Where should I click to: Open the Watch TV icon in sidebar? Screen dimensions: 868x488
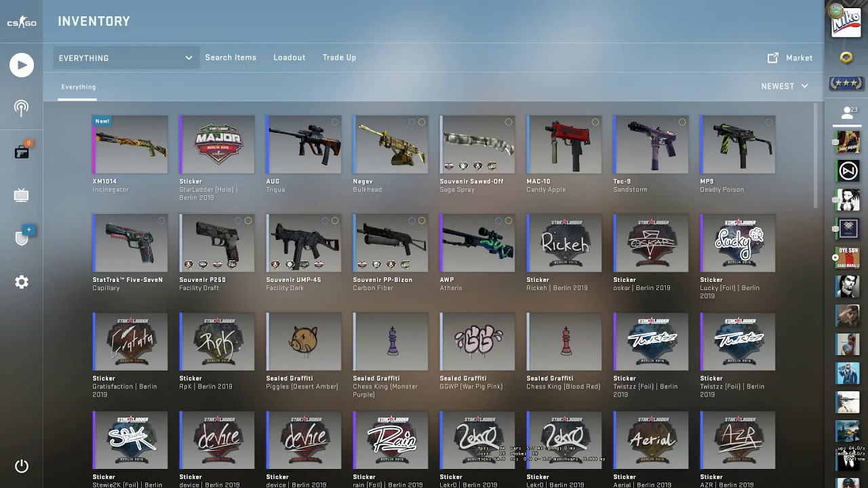pos(22,196)
